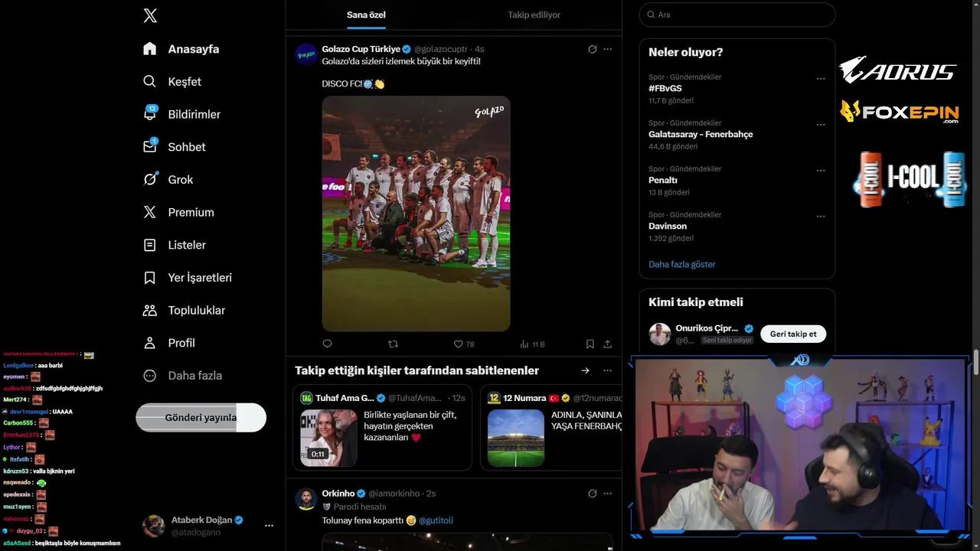Open Daha fazla göster link

(x=682, y=264)
